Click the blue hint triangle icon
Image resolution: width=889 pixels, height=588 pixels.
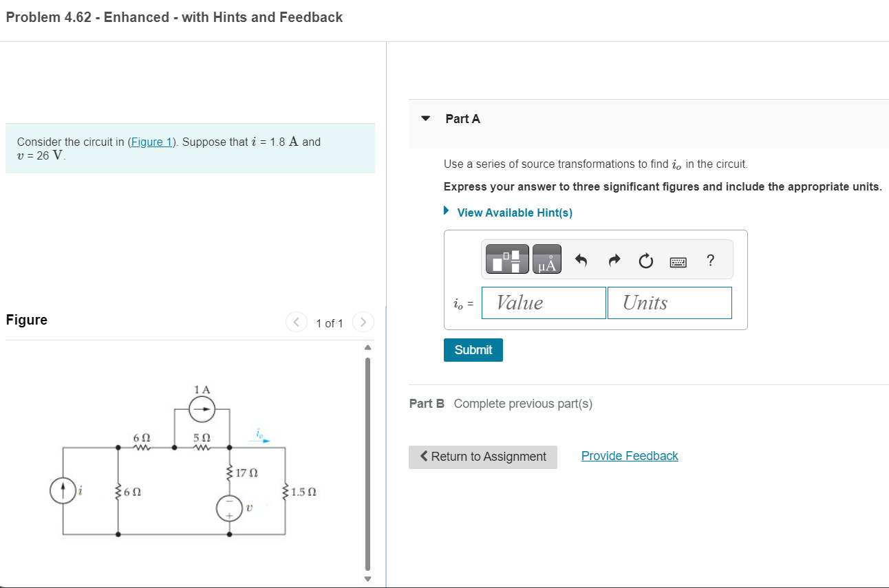445,210
